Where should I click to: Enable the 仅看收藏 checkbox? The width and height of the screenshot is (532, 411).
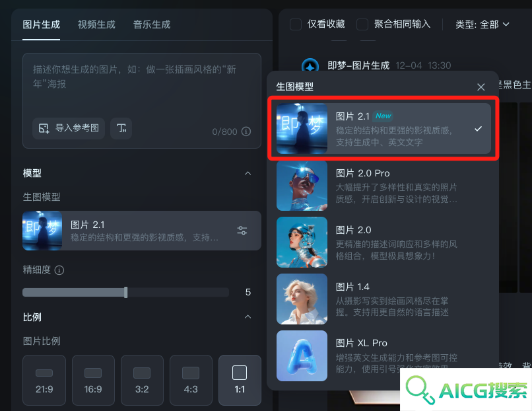tap(296, 24)
